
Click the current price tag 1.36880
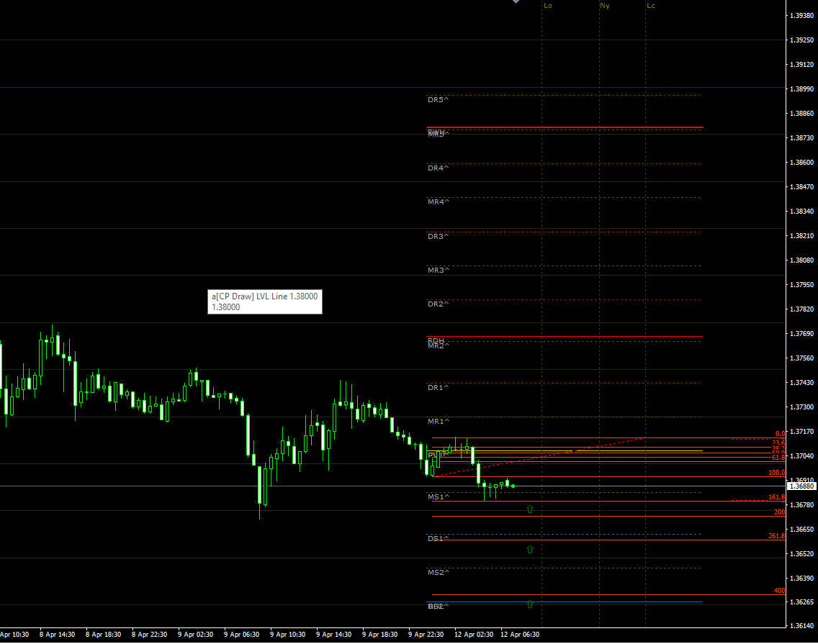point(801,486)
